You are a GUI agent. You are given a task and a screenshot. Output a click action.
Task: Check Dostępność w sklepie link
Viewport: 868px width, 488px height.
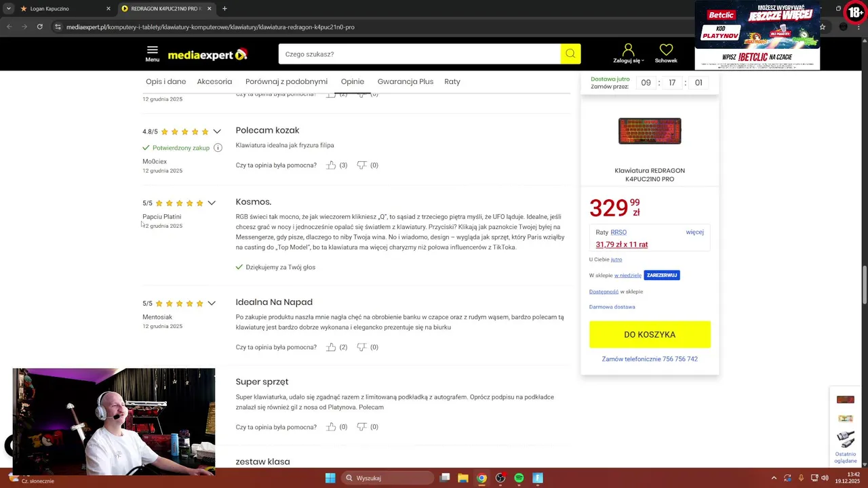(x=604, y=291)
